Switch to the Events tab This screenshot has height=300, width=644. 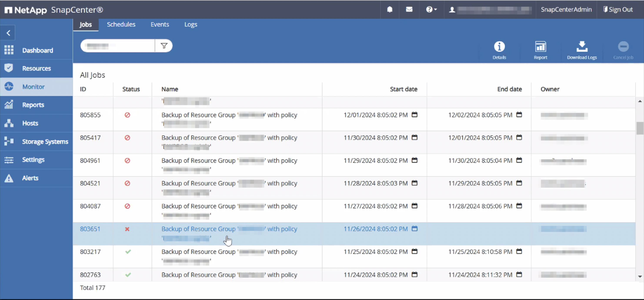[160, 25]
